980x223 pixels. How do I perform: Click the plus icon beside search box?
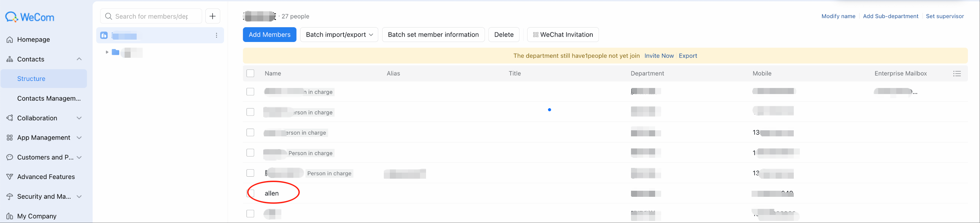(x=213, y=16)
